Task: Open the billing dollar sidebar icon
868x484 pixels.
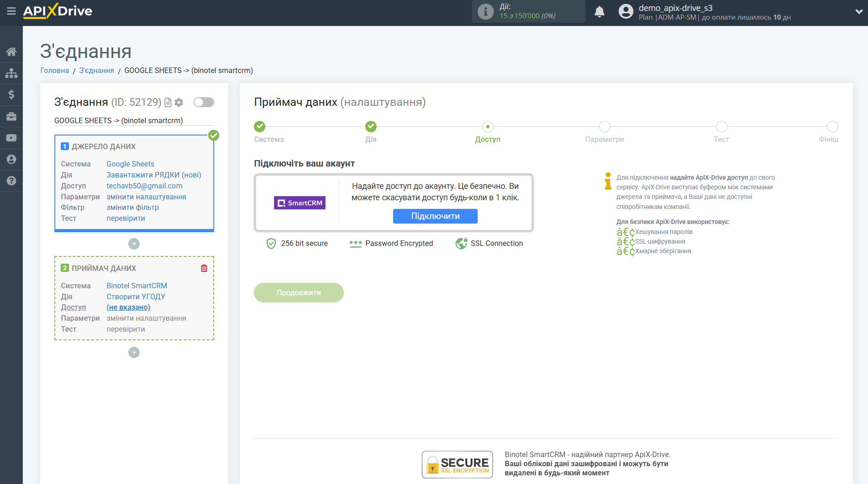Action: 11,94
